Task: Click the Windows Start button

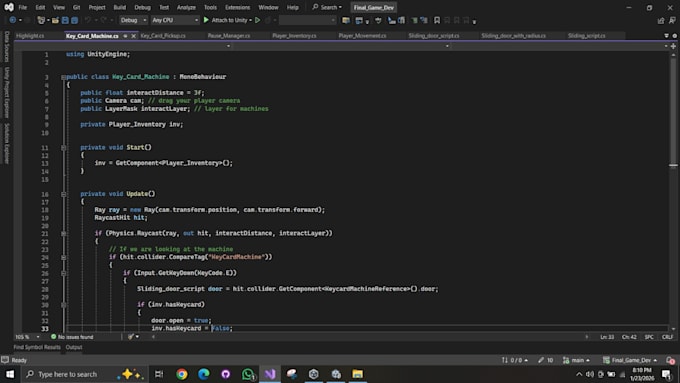Action: click(10, 374)
